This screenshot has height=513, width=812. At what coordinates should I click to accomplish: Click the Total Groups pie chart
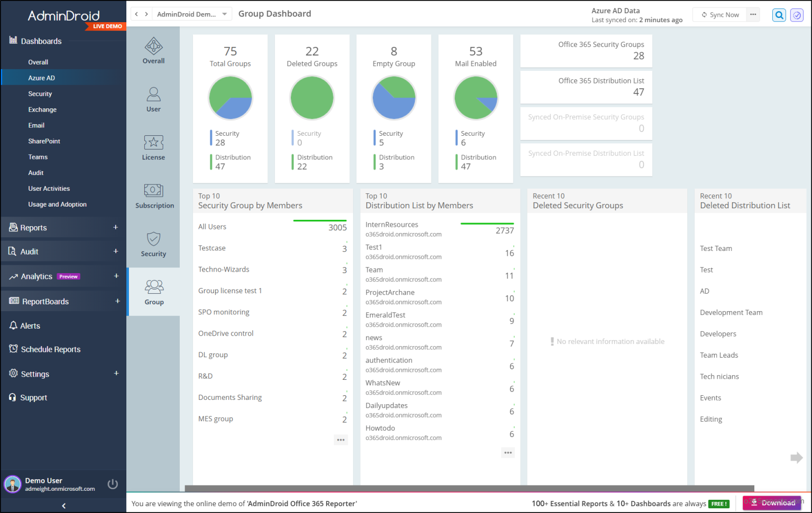coord(230,98)
